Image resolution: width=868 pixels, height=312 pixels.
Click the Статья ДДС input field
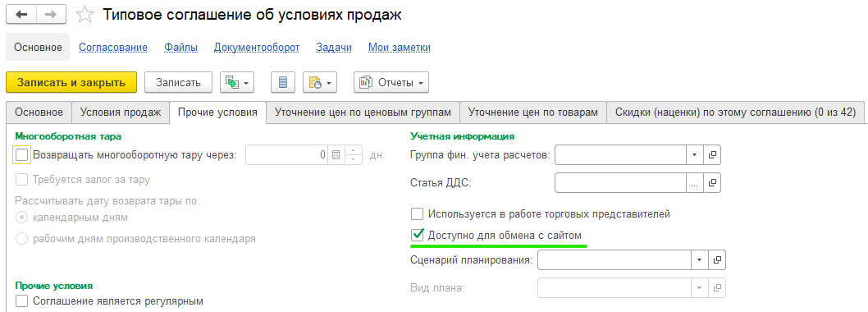[620, 182]
